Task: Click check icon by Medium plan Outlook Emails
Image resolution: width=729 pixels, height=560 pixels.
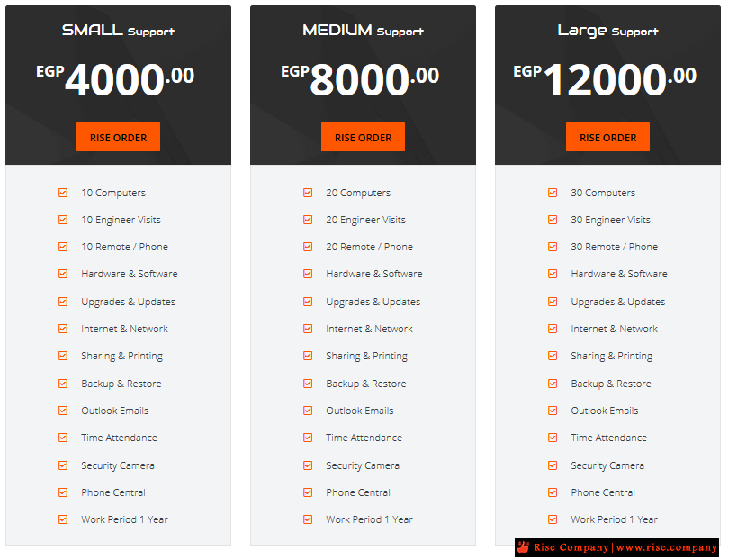Action: tap(308, 411)
